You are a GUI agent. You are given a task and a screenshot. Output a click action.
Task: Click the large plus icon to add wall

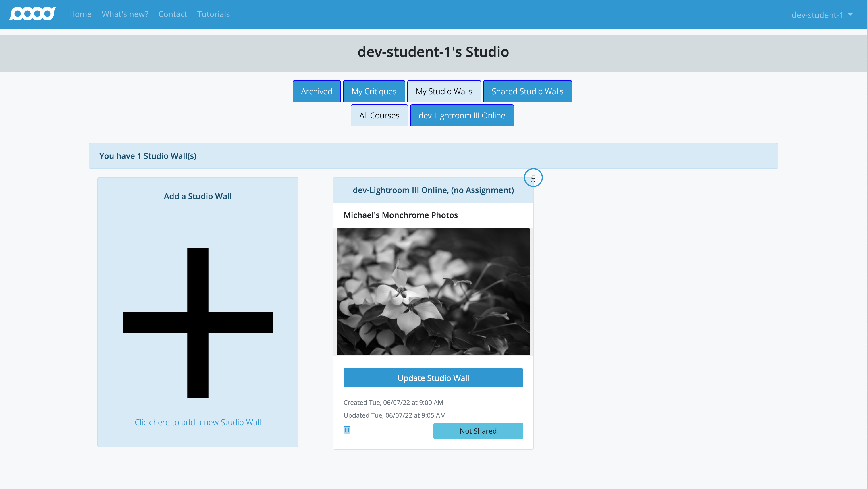point(198,323)
